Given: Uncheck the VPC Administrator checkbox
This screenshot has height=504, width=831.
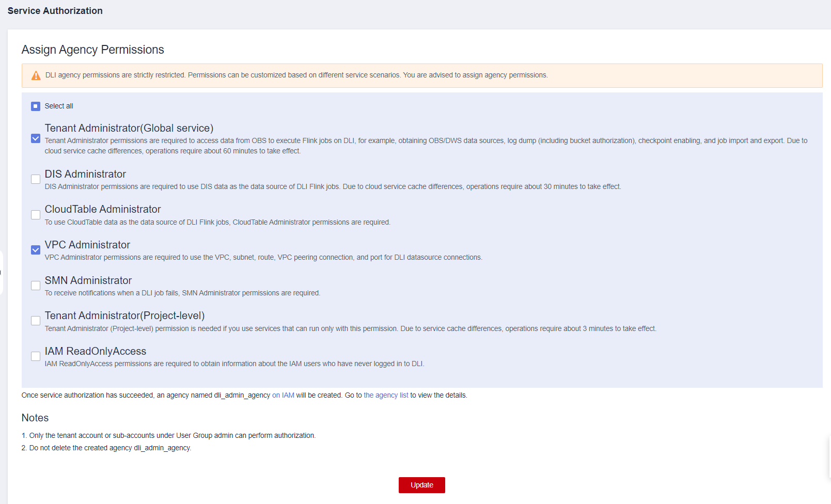Looking at the screenshot, I should tap(36, 250).
